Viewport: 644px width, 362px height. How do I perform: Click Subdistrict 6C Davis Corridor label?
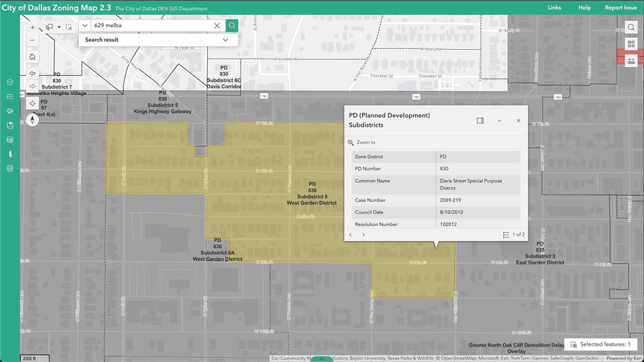pos(224,77)
